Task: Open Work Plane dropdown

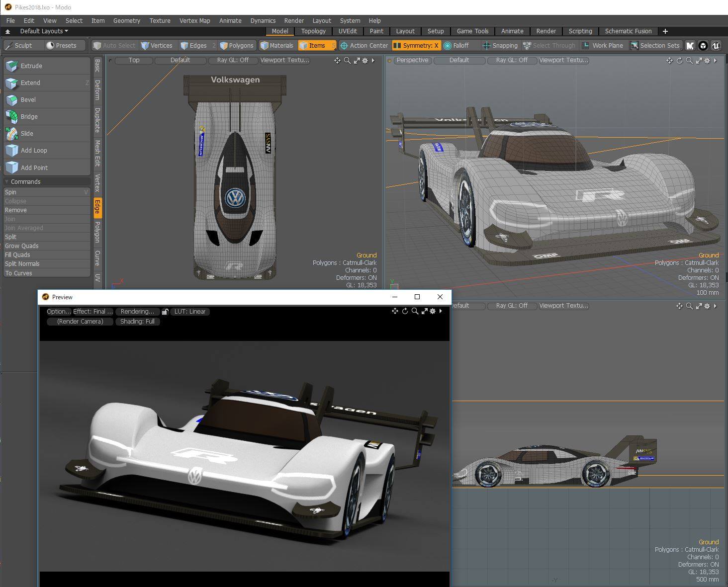Action: (602, 45)
